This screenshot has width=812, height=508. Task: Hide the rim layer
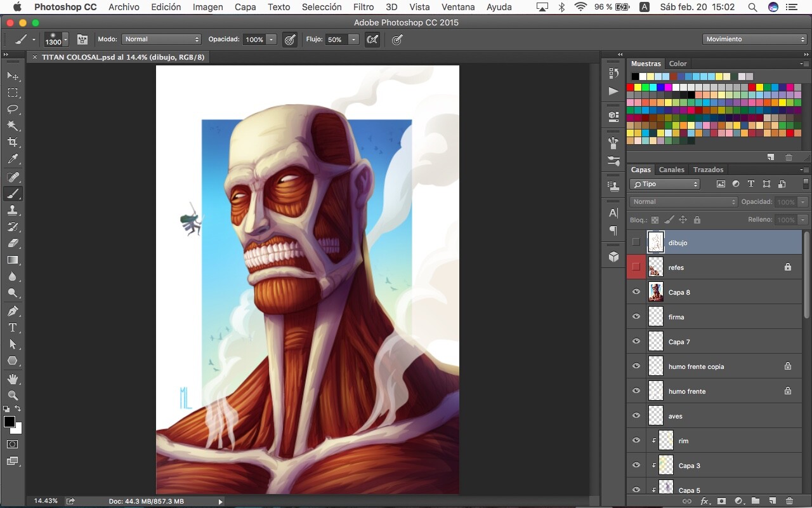[636, 441]
